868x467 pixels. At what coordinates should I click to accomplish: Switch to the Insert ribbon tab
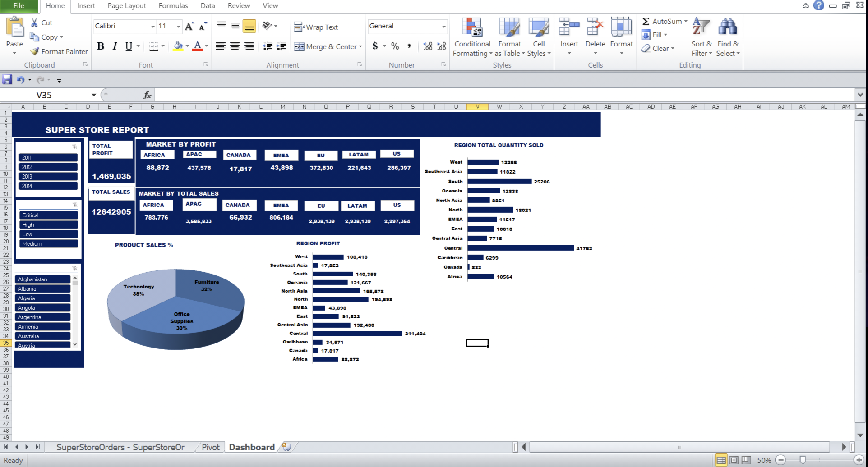[86, 5]
